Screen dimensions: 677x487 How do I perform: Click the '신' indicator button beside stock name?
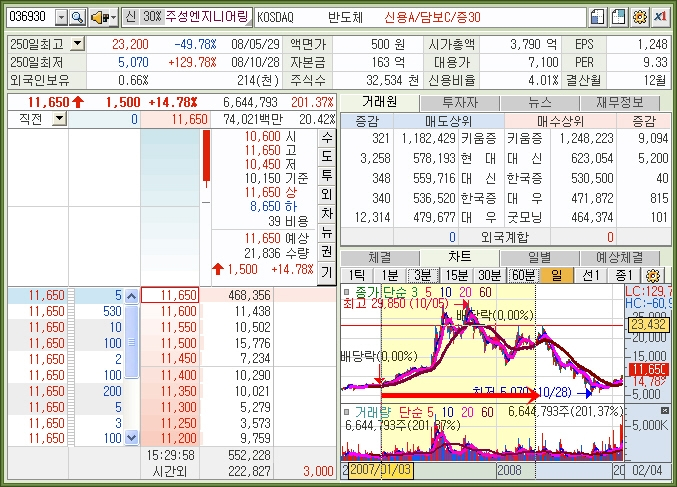130,17
